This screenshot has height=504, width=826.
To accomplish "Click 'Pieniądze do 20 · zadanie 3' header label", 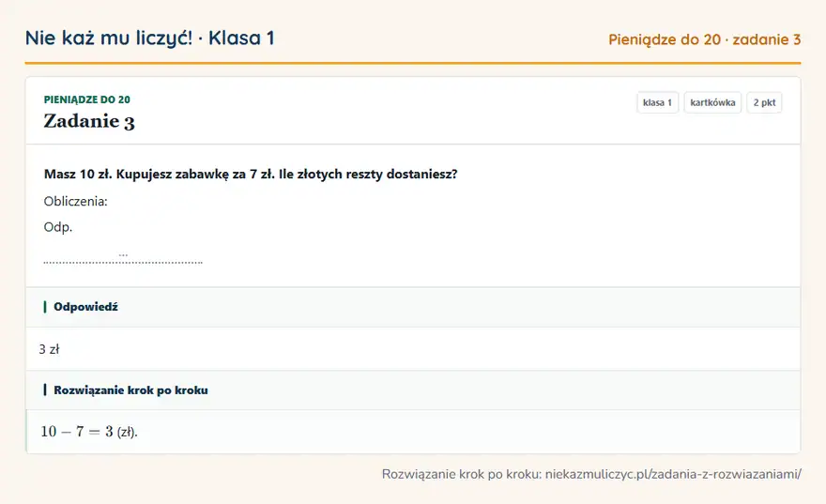I will 704,39.
